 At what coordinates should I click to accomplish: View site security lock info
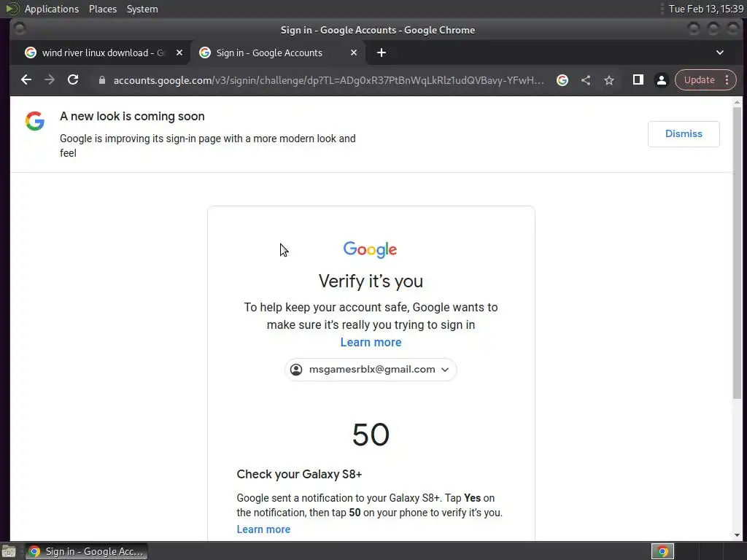tap(101, 80)
